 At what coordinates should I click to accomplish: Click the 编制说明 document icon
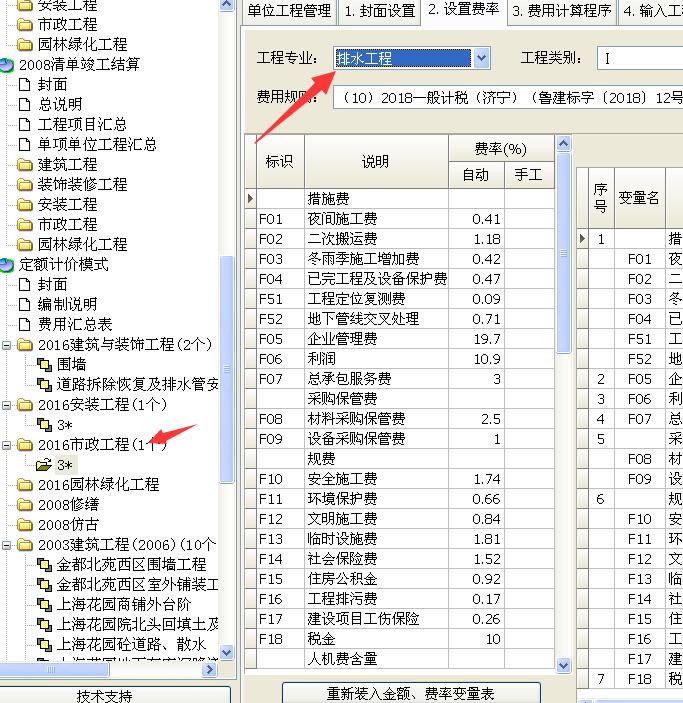pyautogui.click(x=25, y=305)
